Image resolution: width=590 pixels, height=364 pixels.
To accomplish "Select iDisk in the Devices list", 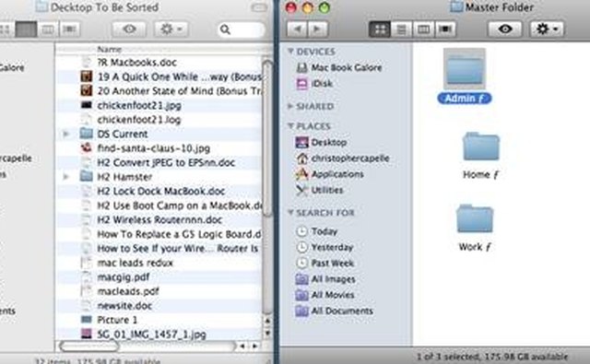I will click(x=314, y=83).
